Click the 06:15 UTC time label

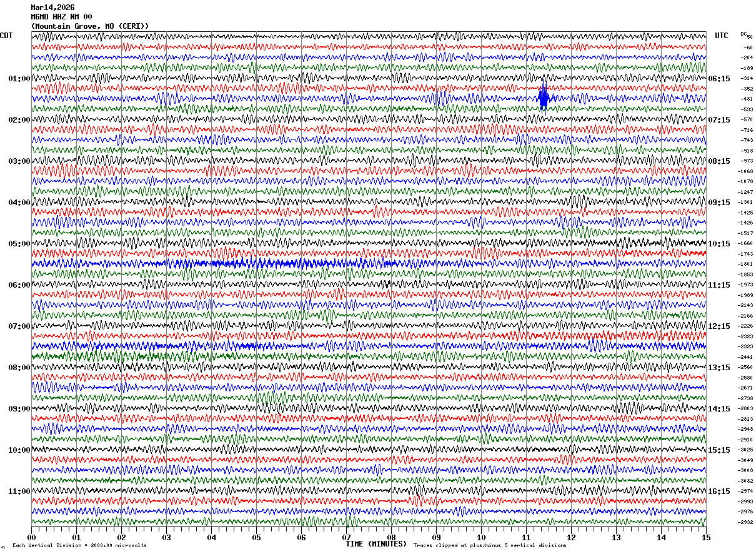[x=719, y=79]
